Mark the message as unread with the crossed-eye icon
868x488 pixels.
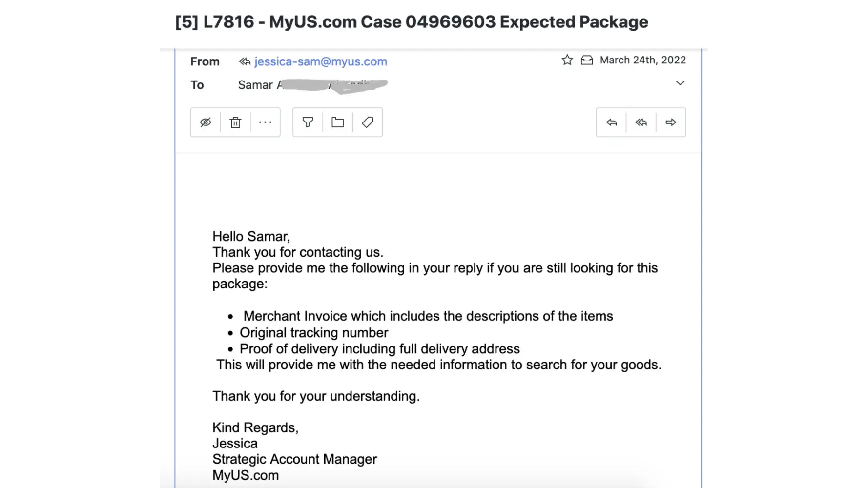point(206,122)
